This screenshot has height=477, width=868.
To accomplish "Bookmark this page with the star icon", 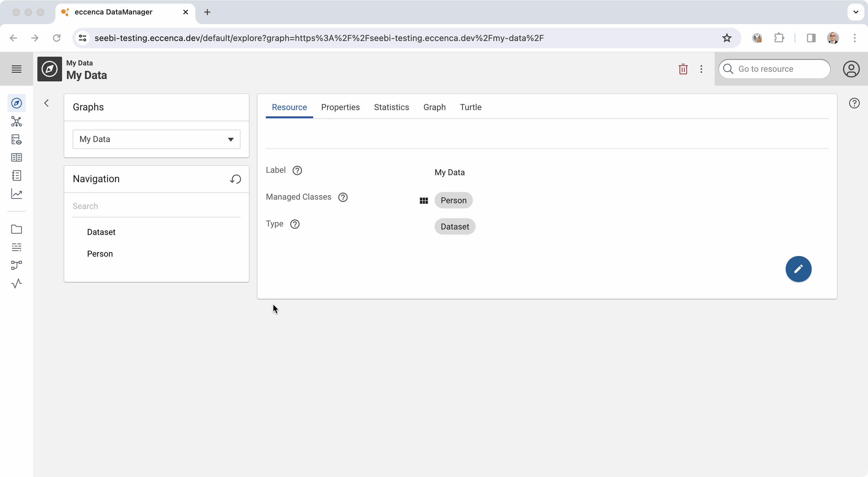I will tap(726, 38).
